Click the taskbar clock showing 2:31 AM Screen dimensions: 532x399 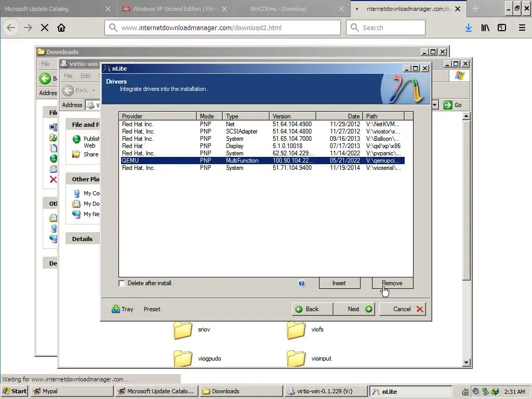(x=515, y=392)
